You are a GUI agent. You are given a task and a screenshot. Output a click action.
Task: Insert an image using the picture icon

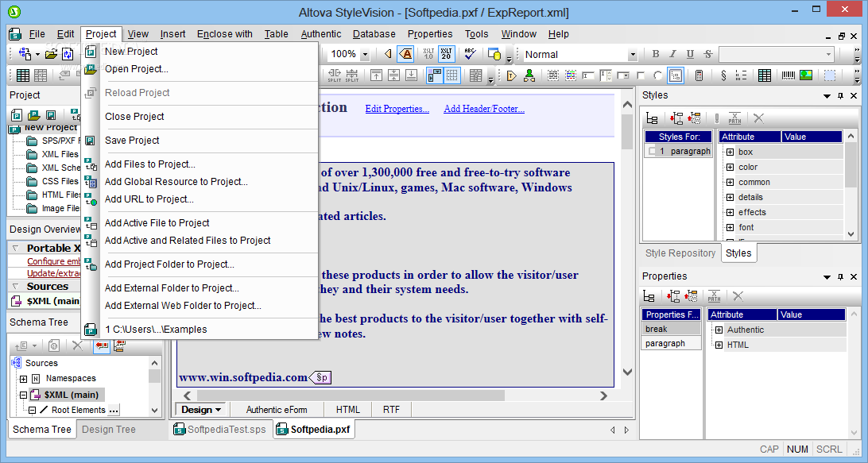click(x=806, y=75)
